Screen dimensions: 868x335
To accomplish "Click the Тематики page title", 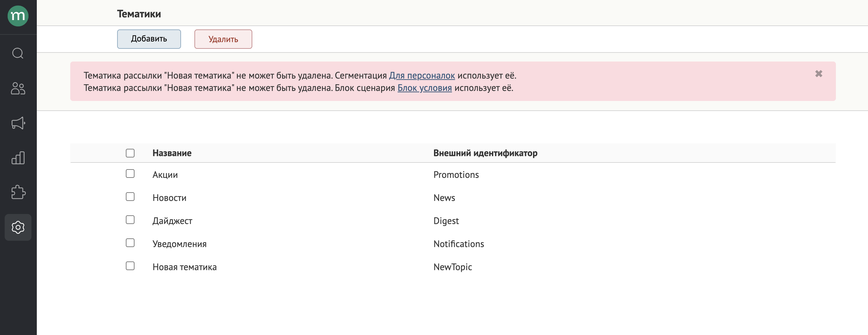I will (x=139, y=14).
